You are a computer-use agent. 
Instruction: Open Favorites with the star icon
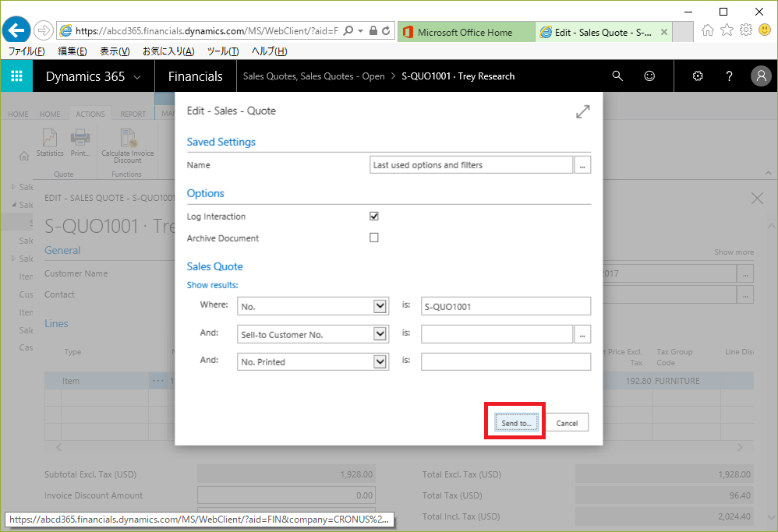727,30
